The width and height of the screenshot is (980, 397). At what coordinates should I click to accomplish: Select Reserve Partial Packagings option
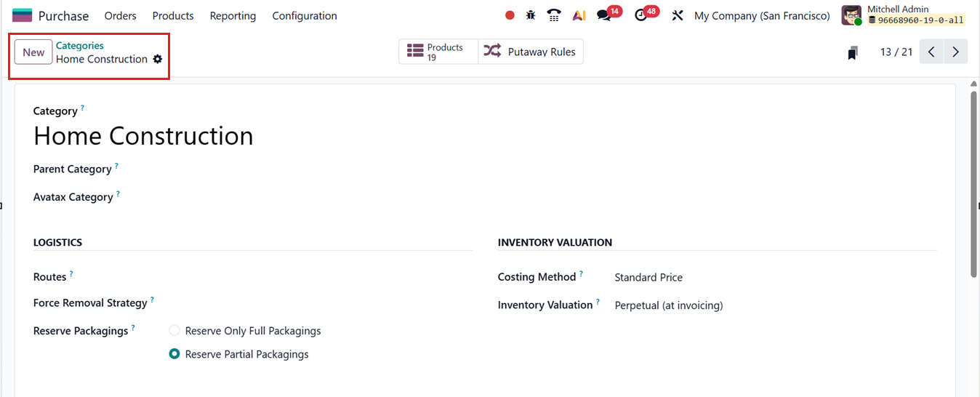point(174,354)
